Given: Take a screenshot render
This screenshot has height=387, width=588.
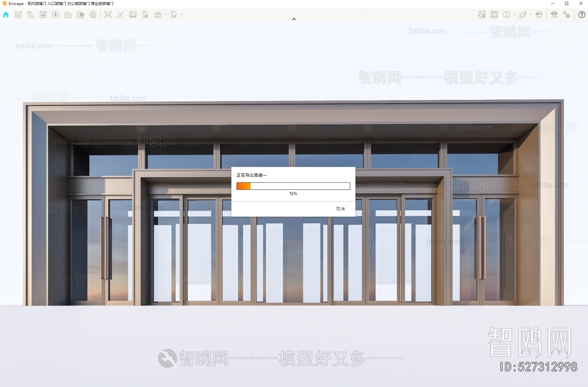Looking at the screenshot, I should pyautogui.click(x=108, y=15).
